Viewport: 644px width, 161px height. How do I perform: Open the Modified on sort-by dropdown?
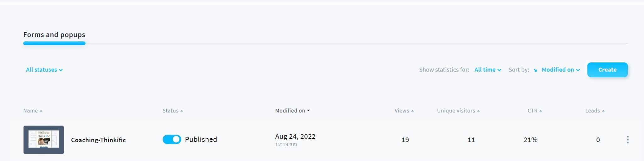pyautogui.click(x=561, y=70)
